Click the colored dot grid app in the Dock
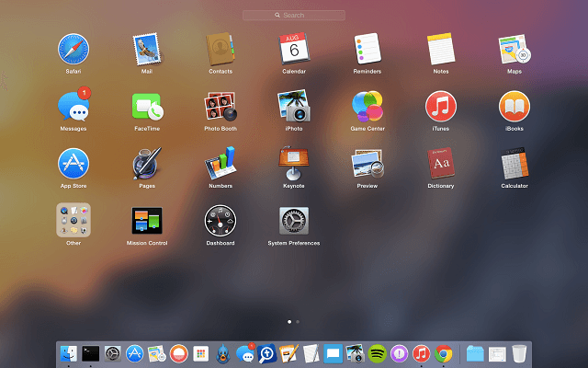Screen dimensions: 588x368 200,353
